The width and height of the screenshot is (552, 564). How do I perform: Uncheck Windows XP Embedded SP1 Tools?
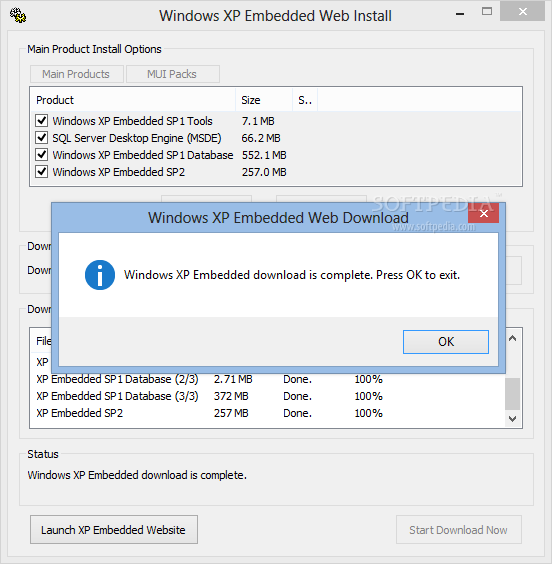[42, 120]
